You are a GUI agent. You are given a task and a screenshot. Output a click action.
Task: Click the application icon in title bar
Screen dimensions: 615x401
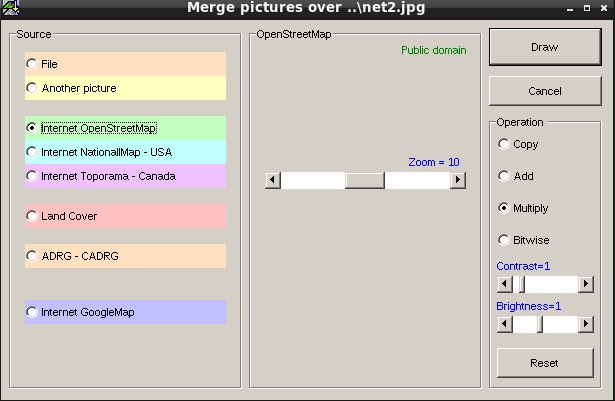pos(11,7)
